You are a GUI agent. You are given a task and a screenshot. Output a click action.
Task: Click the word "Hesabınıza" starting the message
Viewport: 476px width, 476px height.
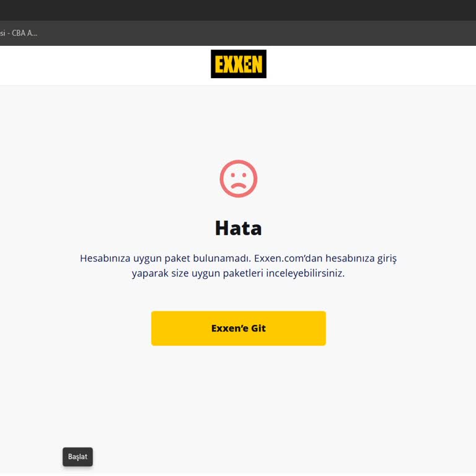tap(105, 258)
